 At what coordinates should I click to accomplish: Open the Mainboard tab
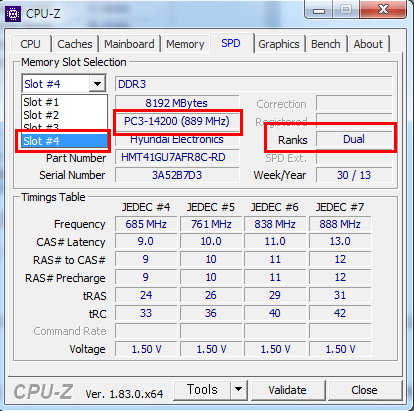129,44
